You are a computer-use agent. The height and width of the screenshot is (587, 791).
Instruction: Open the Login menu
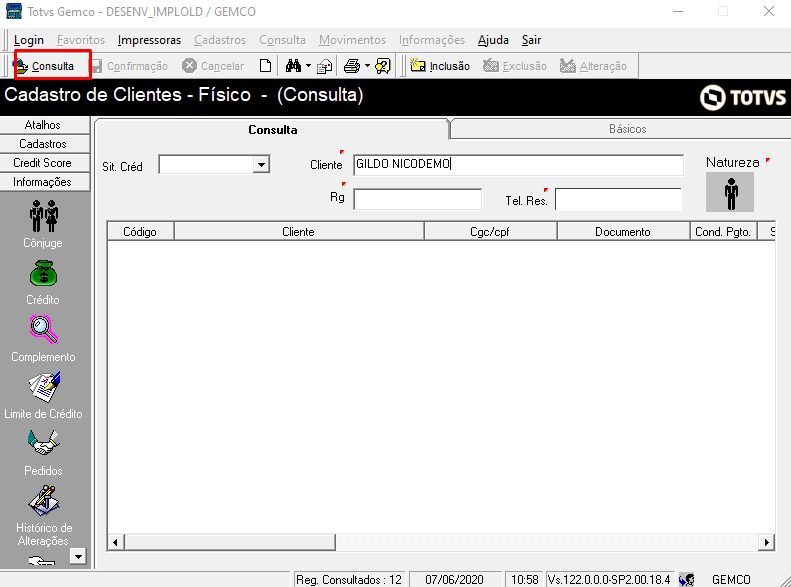[x=29, y=40]
